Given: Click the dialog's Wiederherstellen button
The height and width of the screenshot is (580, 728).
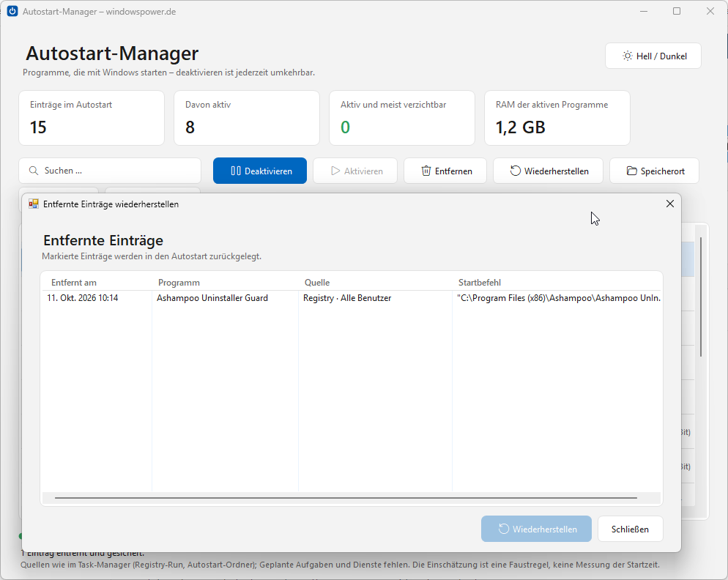Looking at the screenshot, I should pos(536,529).
